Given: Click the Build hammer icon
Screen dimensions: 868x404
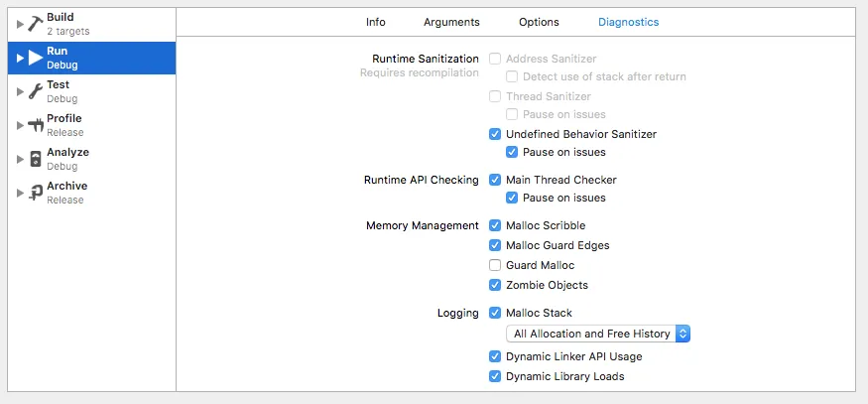Looking at the screenshot, I should (36, 24).
